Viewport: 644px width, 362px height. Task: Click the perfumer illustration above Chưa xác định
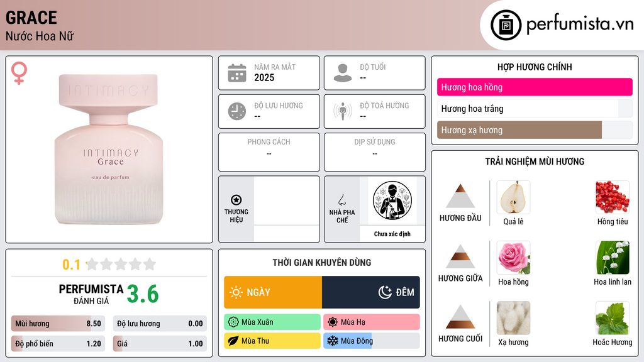392,200
